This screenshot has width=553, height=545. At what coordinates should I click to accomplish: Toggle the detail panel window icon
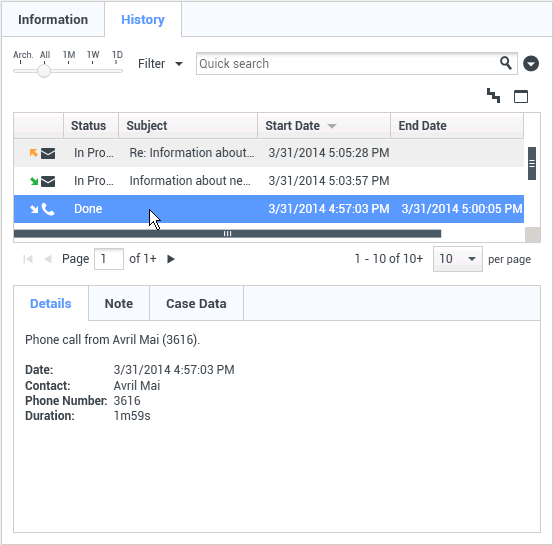click(521, 96)
